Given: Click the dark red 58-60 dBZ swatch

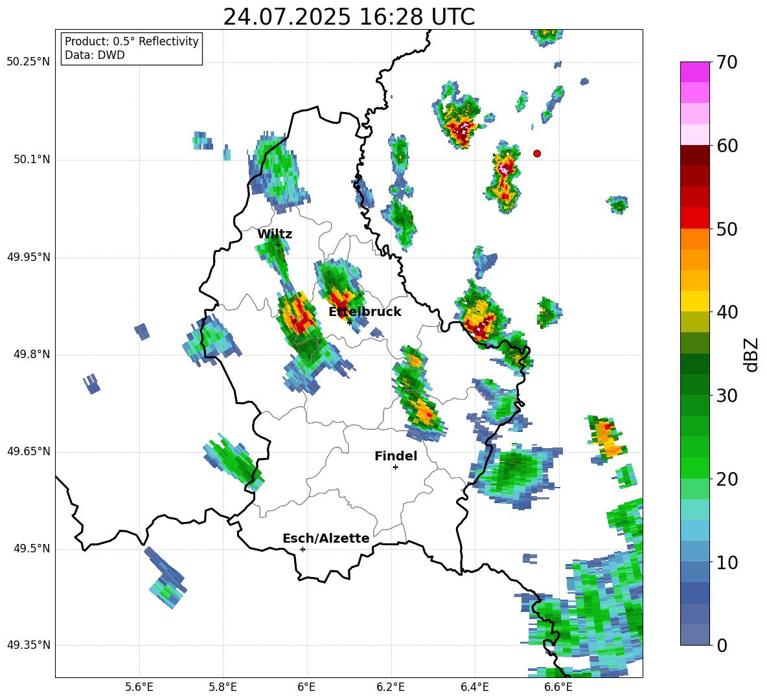Looking at the screenshot, I should point(694,155).
